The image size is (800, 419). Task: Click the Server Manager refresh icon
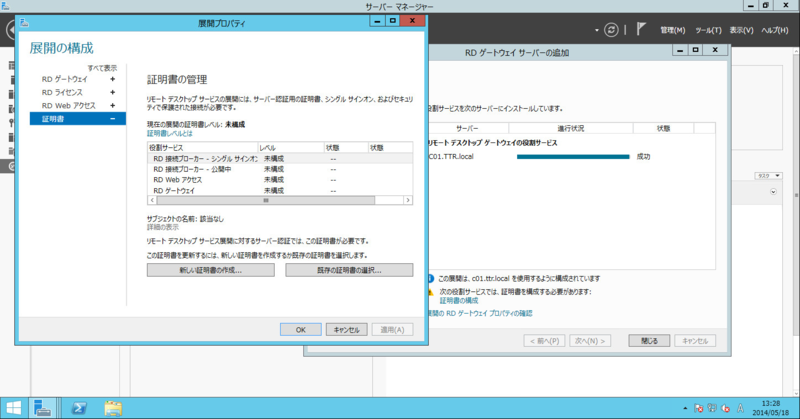click(x=611, y=30)
